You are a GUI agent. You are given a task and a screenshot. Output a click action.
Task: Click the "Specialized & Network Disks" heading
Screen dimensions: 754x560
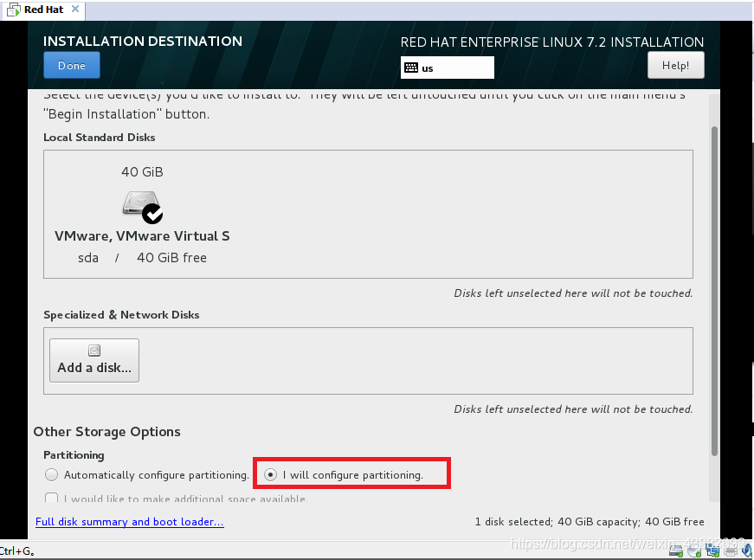[x=121, y=315]
